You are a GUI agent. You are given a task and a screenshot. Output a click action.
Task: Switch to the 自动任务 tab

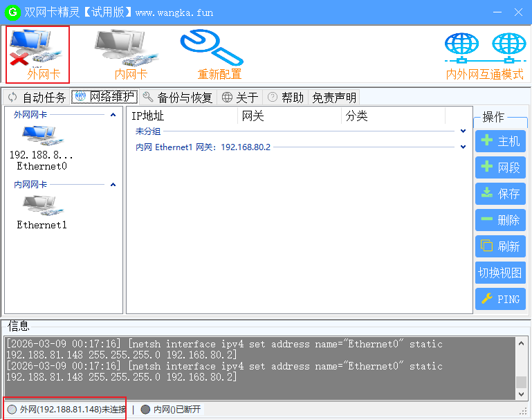[37, 98]
